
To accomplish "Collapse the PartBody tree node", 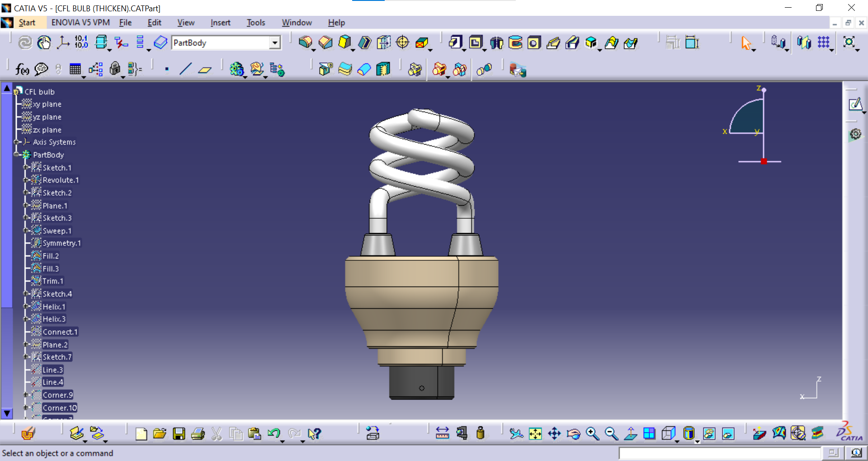I will pos(17,155).
